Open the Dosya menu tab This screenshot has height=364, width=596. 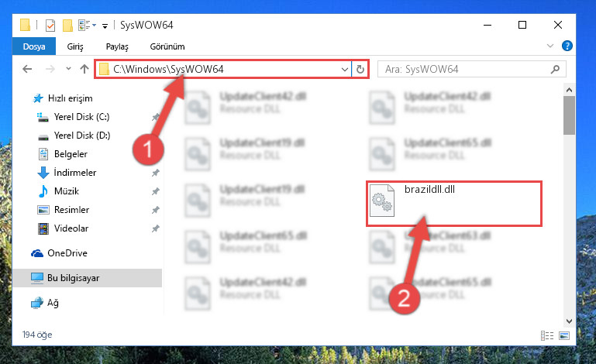click(34, 46)
